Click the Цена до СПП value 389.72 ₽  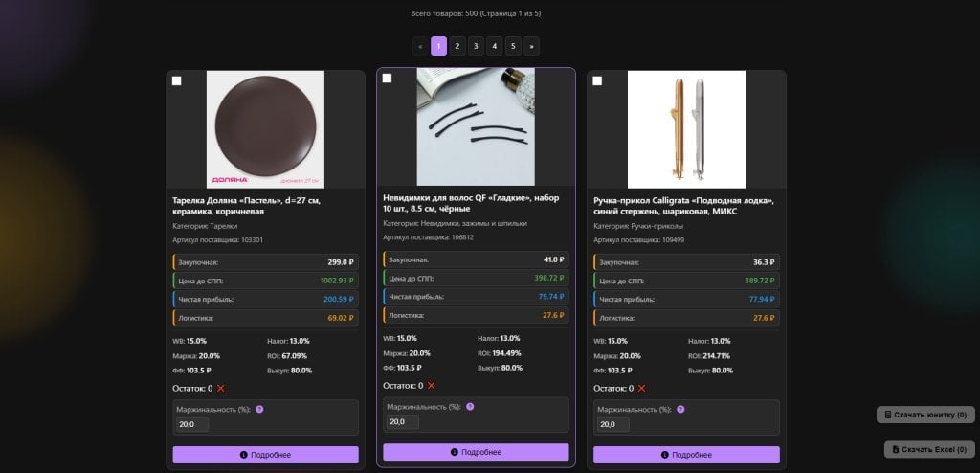[x=760, y=281]
